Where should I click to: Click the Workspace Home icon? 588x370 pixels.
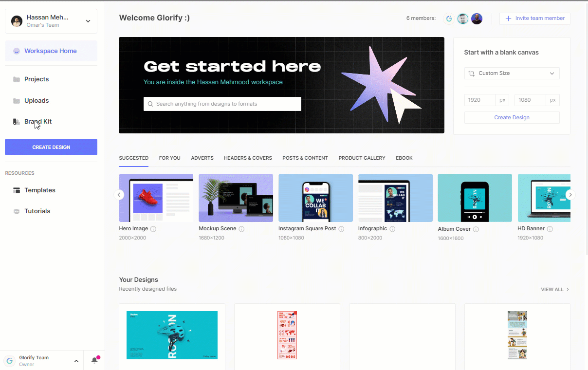17,51
